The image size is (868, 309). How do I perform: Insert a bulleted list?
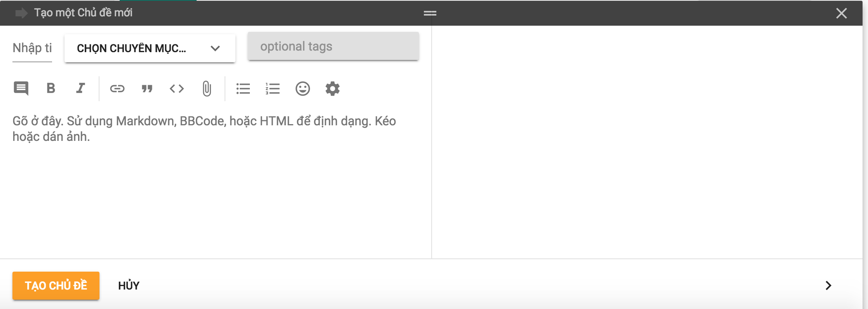(x=243, y=89)
